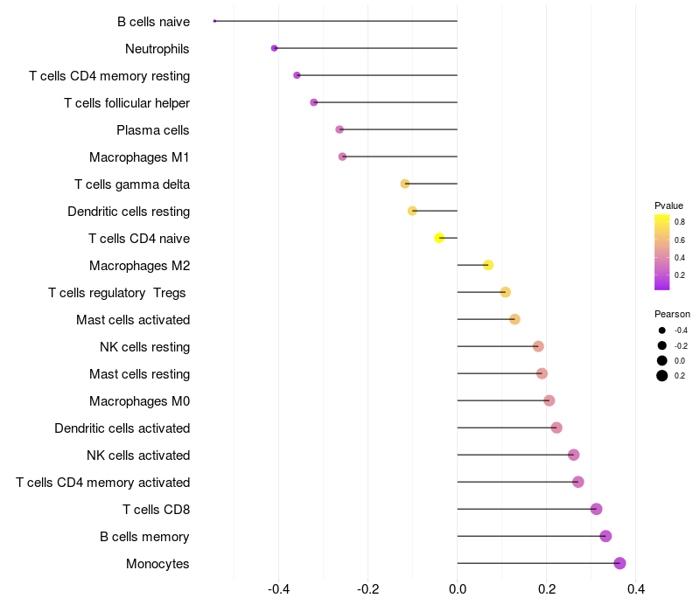Click the Pearson legend title
This screenshot has width=700, height=612.
tap(672, 314)
